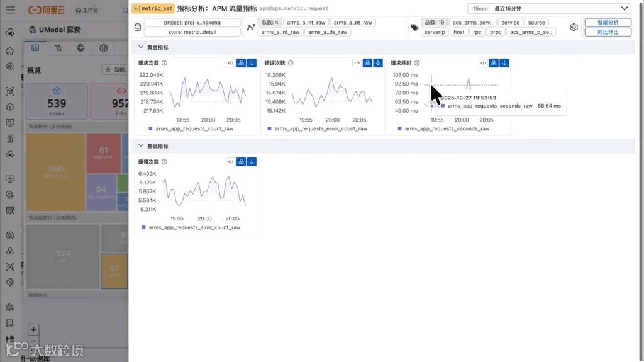Click help icon next to 请求次数
Screen dimensions: 644x362
(x=164, y=63)
